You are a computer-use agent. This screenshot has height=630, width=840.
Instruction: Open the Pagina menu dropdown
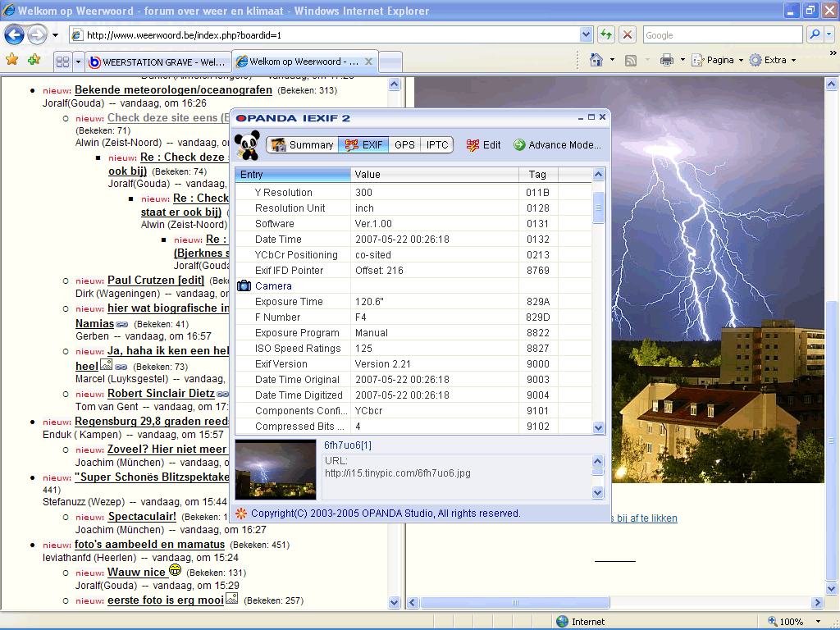tap(718, 60)
